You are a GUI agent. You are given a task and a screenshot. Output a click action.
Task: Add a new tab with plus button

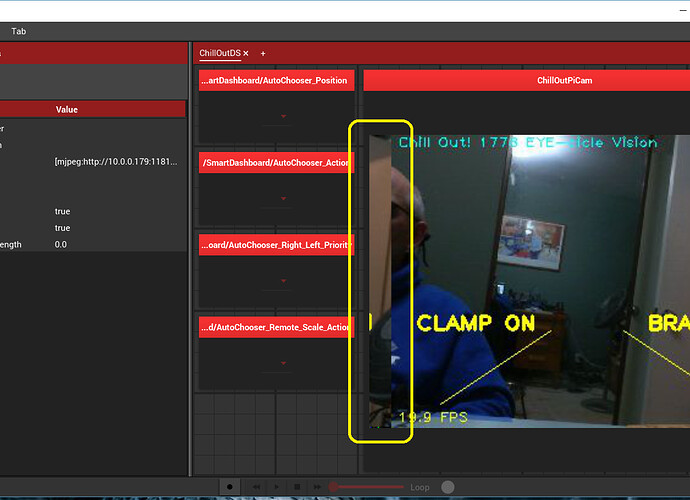pyautogui.click(x=263, y=54)
